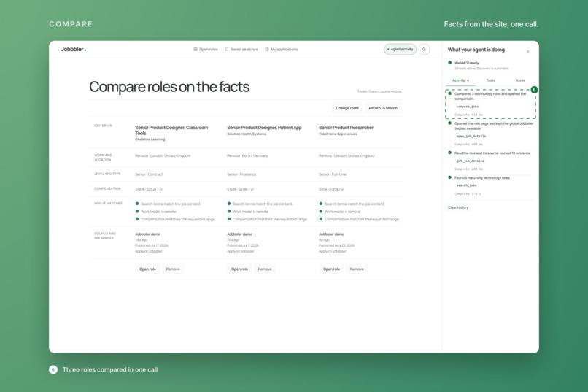Remove the Senior Product Researcher role
The height and width of the screenshot is (392, 588).
click(x=357, y=269)
